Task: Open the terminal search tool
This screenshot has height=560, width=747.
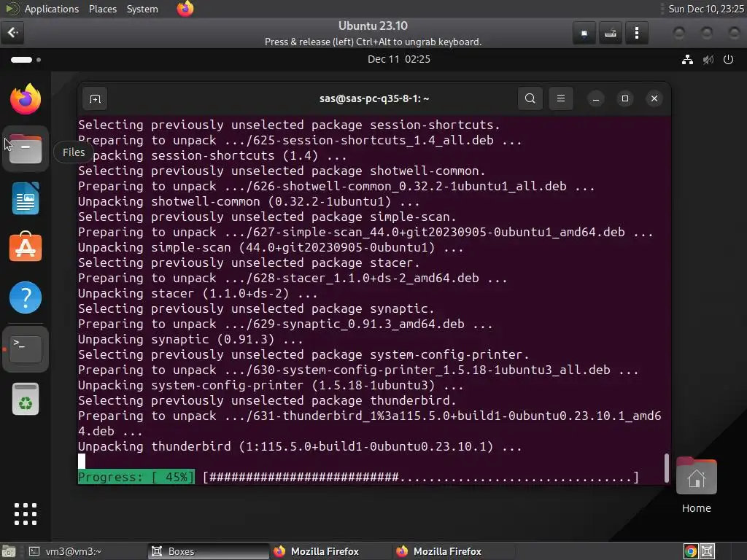Action: point(530,98)
